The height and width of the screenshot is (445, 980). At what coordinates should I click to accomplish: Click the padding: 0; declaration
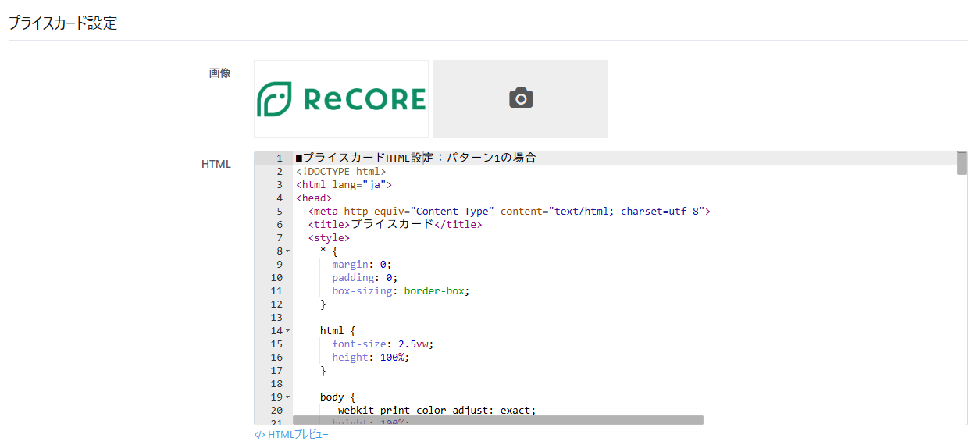click(x=365, y=277)
